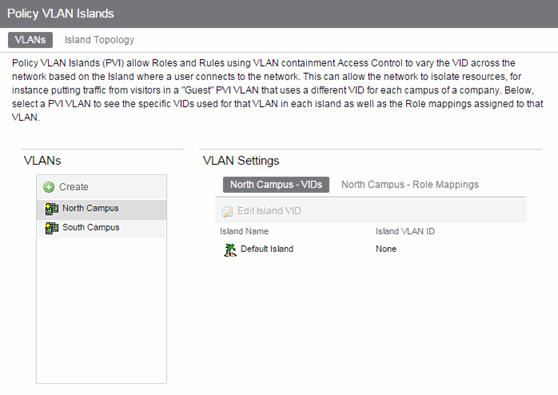Image resolution: width=558 pixels, height=395 pixels.
Task: Select North Campus in VLANs list
Action: point(101,209)
